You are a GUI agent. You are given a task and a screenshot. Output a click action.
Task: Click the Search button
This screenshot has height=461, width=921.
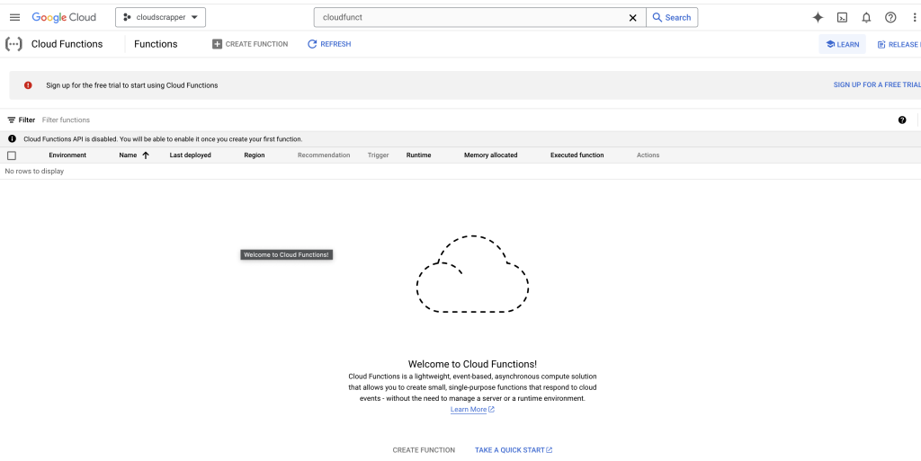(x=672, y=18)
